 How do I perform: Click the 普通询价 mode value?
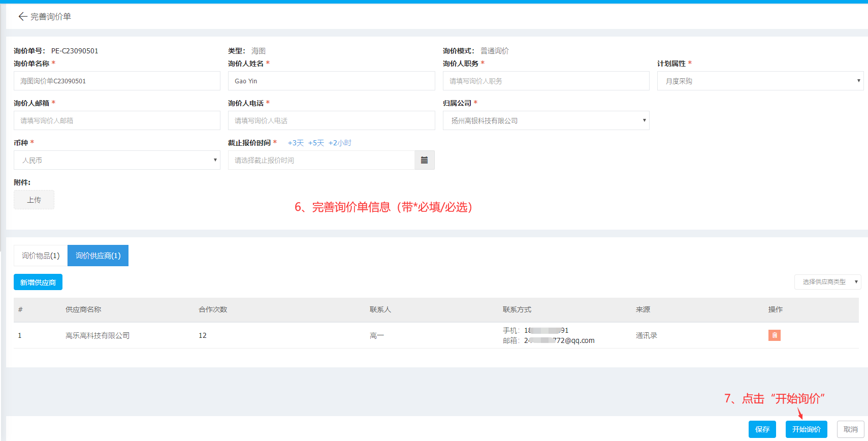[495, 51]
